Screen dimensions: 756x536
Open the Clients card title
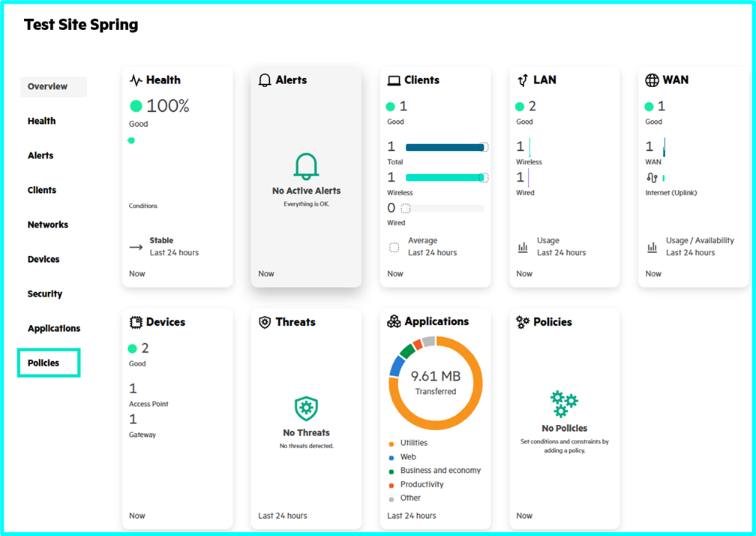click(421, 80)
